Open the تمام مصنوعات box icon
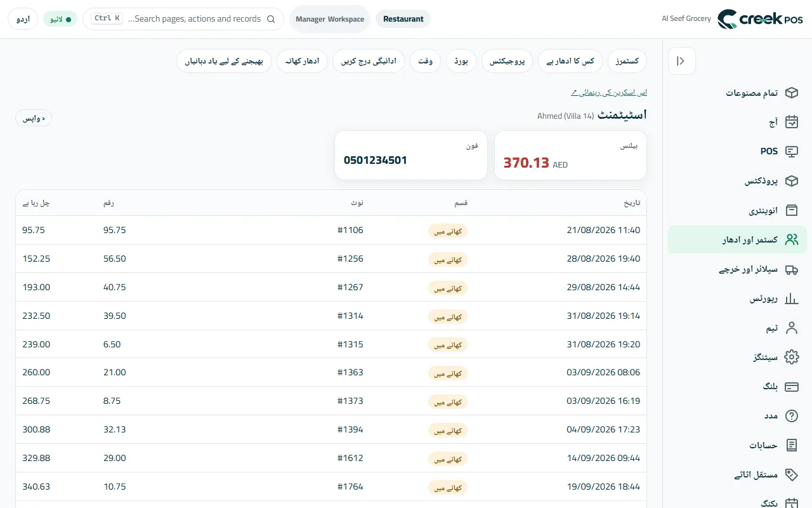812x508 pixels. coord(791,93)
